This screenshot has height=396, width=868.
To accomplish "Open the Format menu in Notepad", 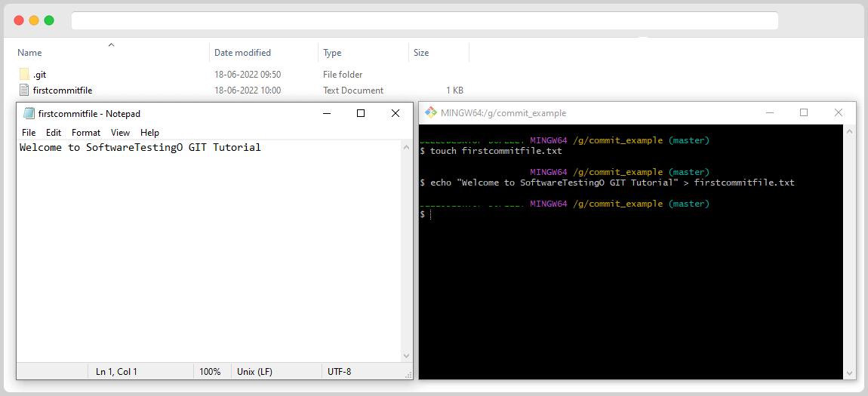I will point(86,133).
